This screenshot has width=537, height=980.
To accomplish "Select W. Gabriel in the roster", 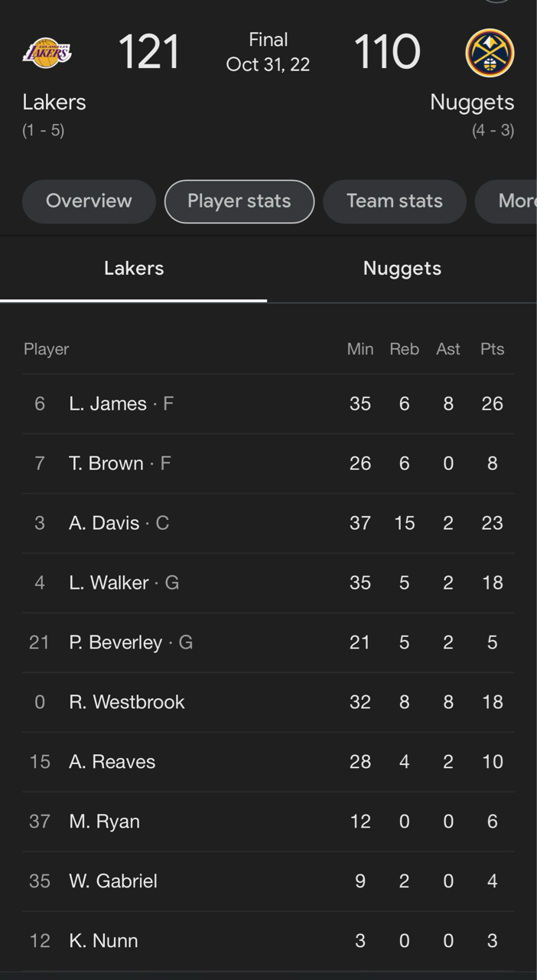I will point(113,881).
